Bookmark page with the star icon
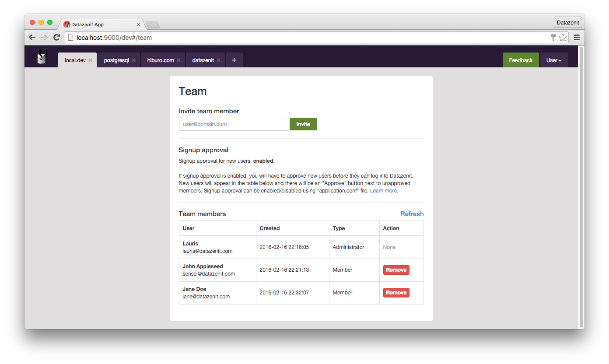Screen dimensions: 609x364 click(x=563, y=38)
